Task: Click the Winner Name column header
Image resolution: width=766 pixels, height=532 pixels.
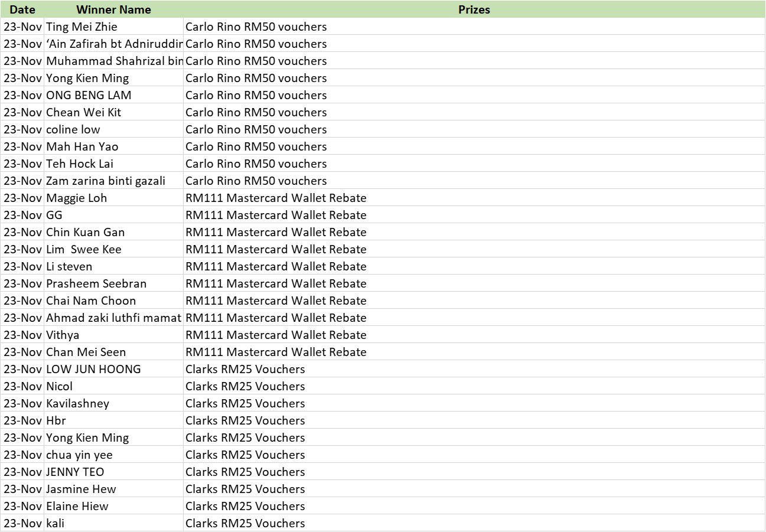Action: (x=113, y=9)
